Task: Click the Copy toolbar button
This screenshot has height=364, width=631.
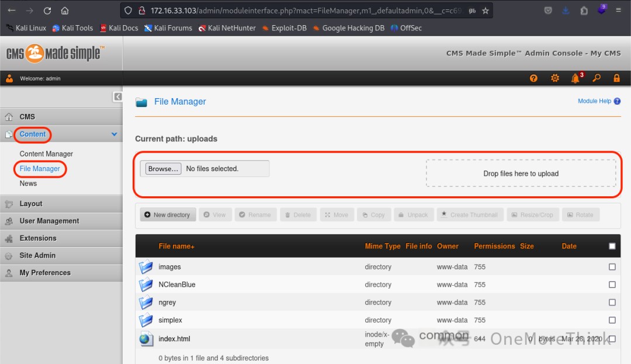Action: (x=374, y=215)
